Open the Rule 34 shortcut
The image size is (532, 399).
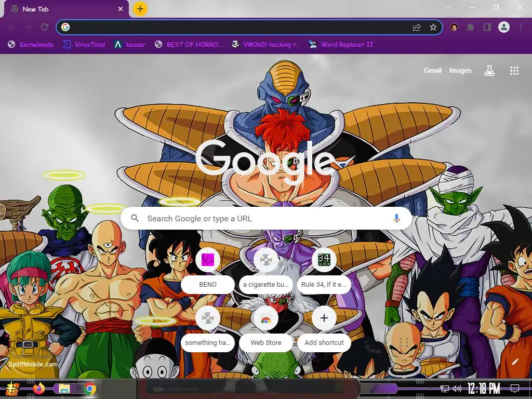click(324, 270)
